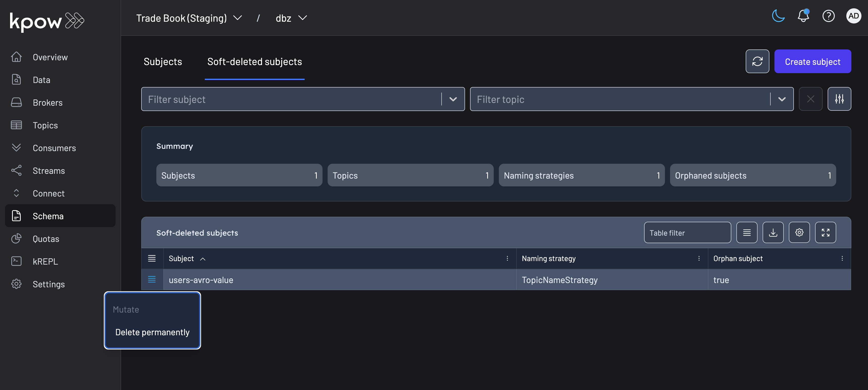Expand soft-deleted subjects table to fullscreen
Screen dimensions: 868x390
click(826, 232)
